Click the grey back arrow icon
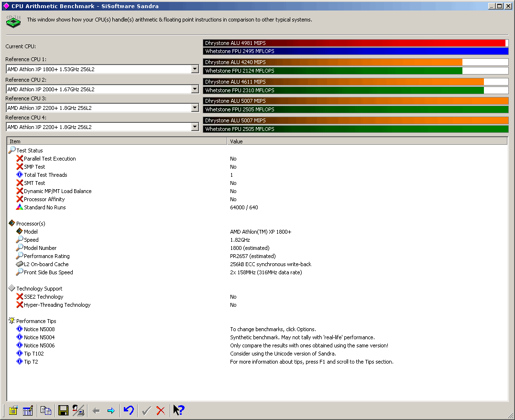 (x=96, y=410)
